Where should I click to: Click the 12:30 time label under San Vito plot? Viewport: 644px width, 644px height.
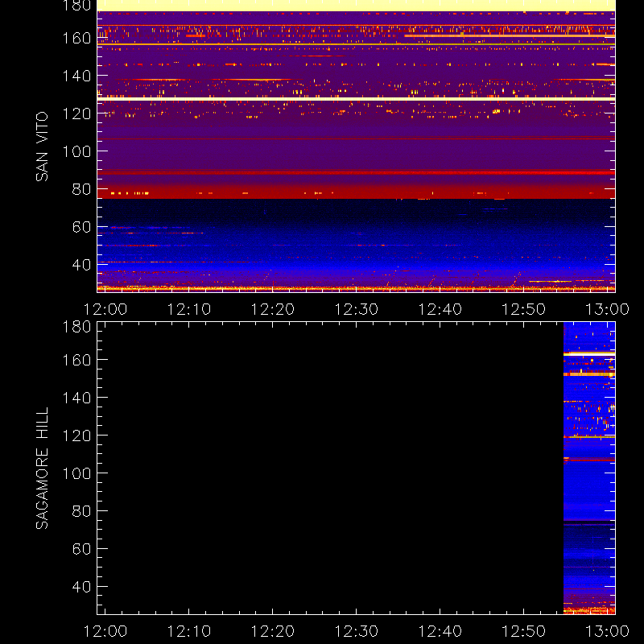(357, 309)
